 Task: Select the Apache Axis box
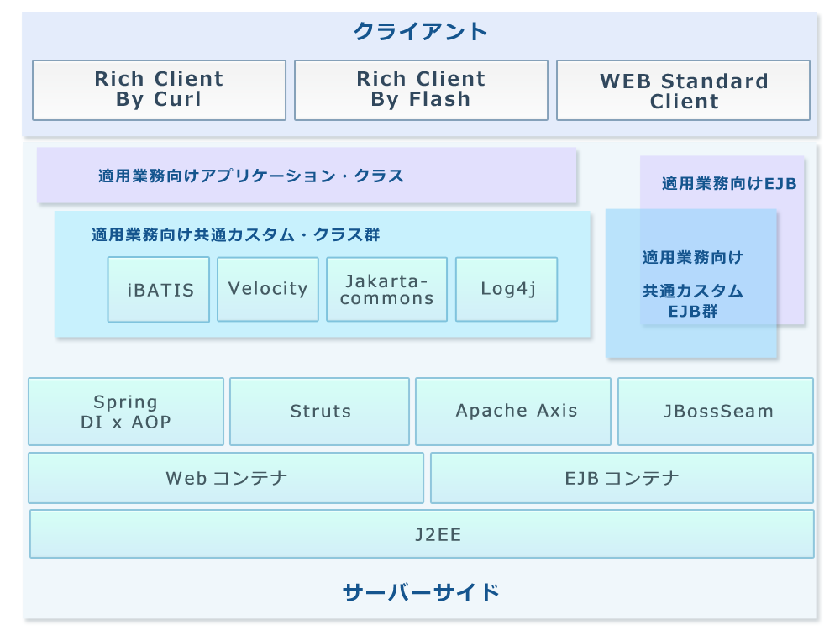pyautogui.click(x=513, y=412)
